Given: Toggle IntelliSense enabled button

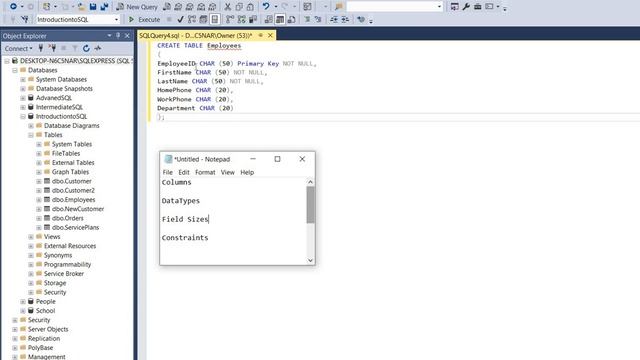Looking at the screenshot, I should pyautogui.click(x=215, y=19).
